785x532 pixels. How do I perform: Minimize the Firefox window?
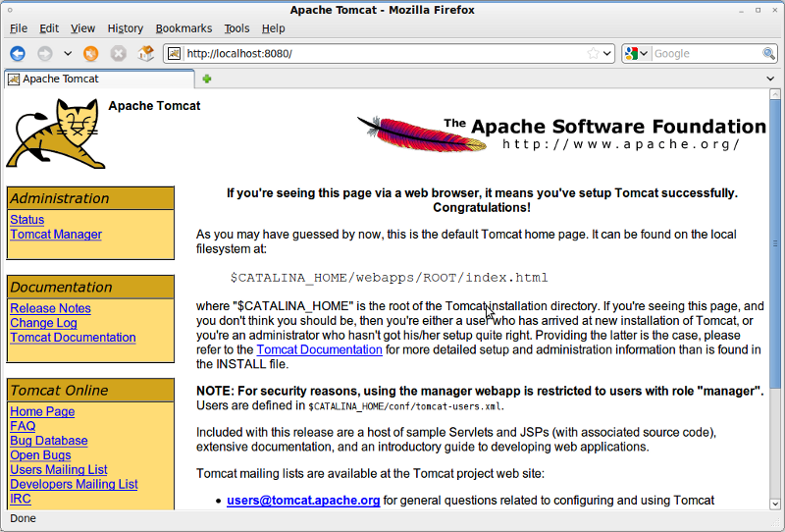(741, 10)
